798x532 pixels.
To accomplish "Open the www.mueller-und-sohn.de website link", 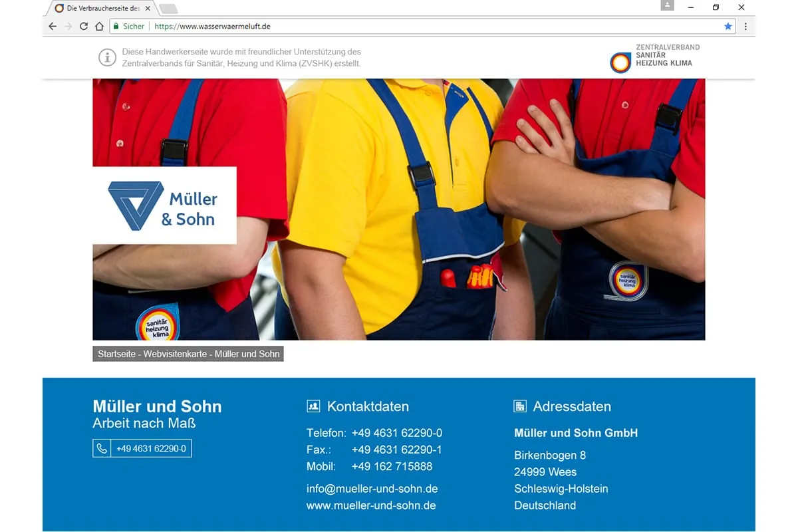I will coord(370,505).
